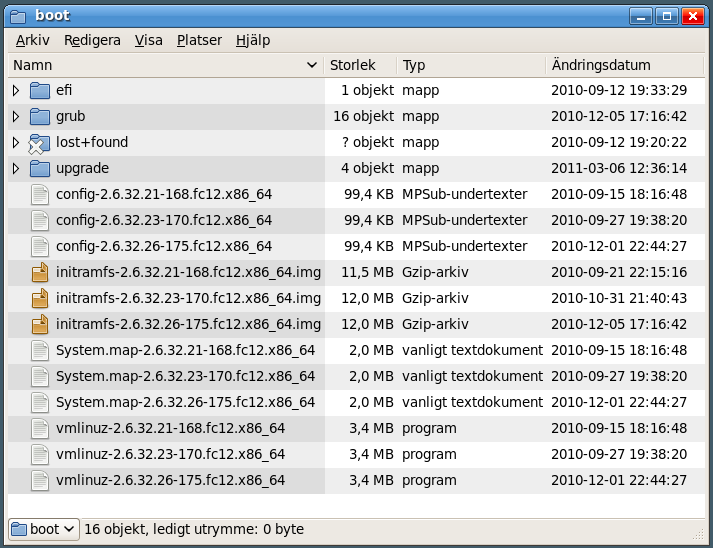
Task: Click the upgrade folder name
Action: point(82,169)
